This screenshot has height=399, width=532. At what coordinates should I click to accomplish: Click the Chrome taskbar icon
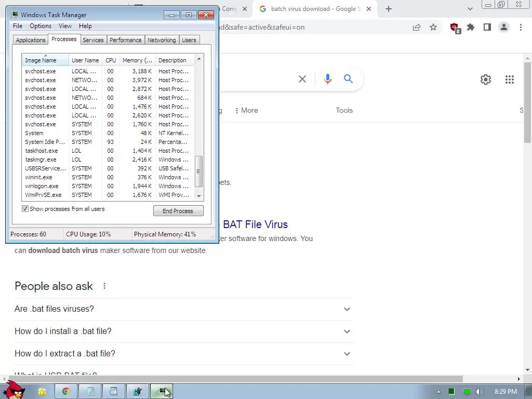pos(66,392)
